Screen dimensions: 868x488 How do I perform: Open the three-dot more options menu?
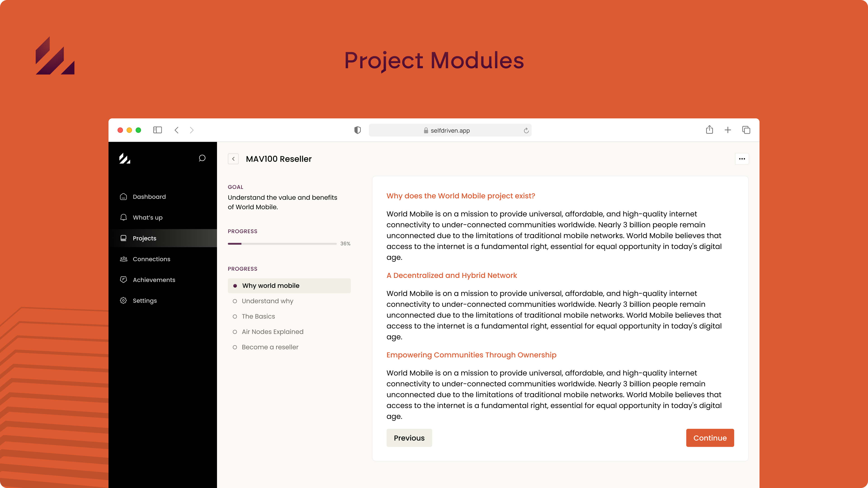pyautogui.click(x=742, y=159)
